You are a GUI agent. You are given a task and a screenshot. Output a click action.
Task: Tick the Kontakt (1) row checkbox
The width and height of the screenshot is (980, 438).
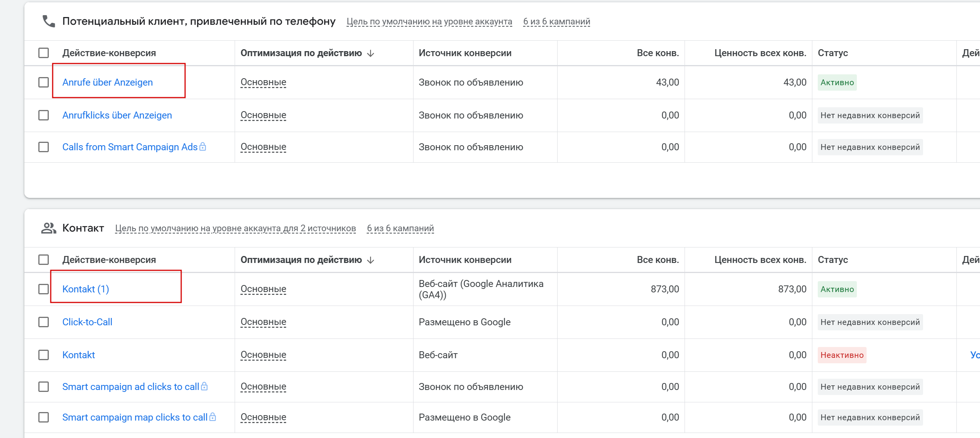(x=43, y=289)
